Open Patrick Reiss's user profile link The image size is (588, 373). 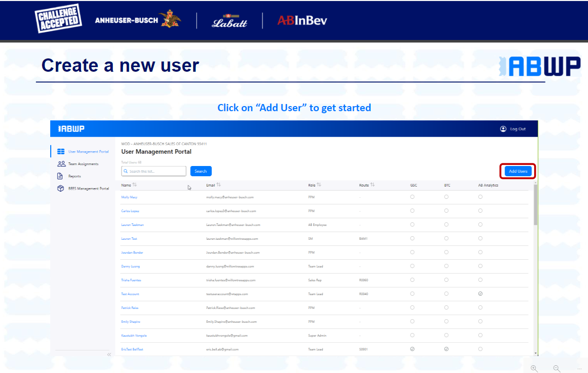tap(130, 308)
